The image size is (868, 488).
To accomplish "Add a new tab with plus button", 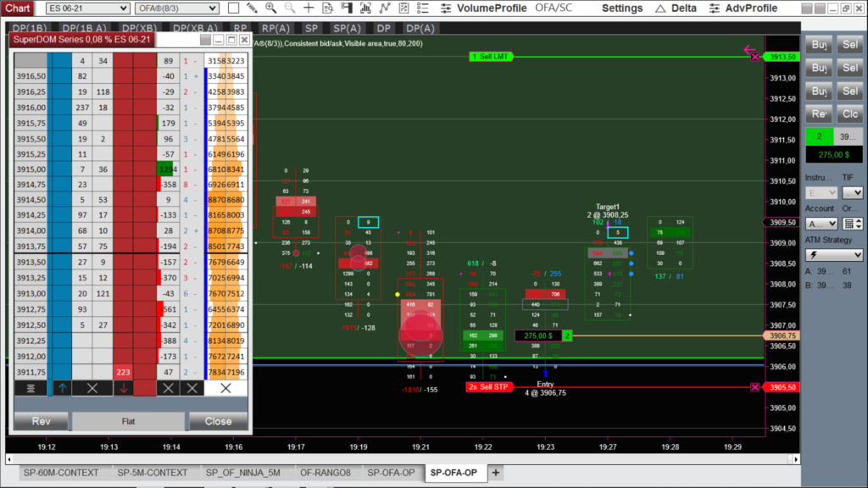I will [495, 473].
